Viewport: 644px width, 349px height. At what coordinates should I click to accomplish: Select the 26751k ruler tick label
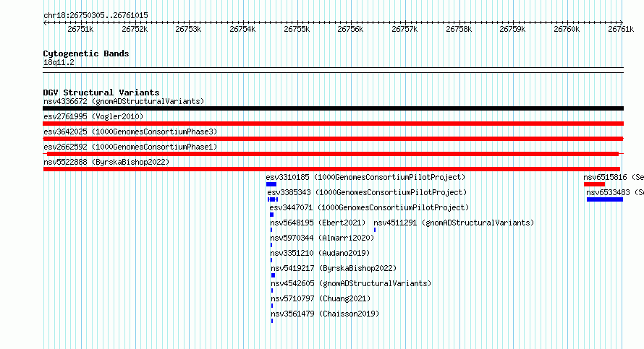[x=80, y=30]
